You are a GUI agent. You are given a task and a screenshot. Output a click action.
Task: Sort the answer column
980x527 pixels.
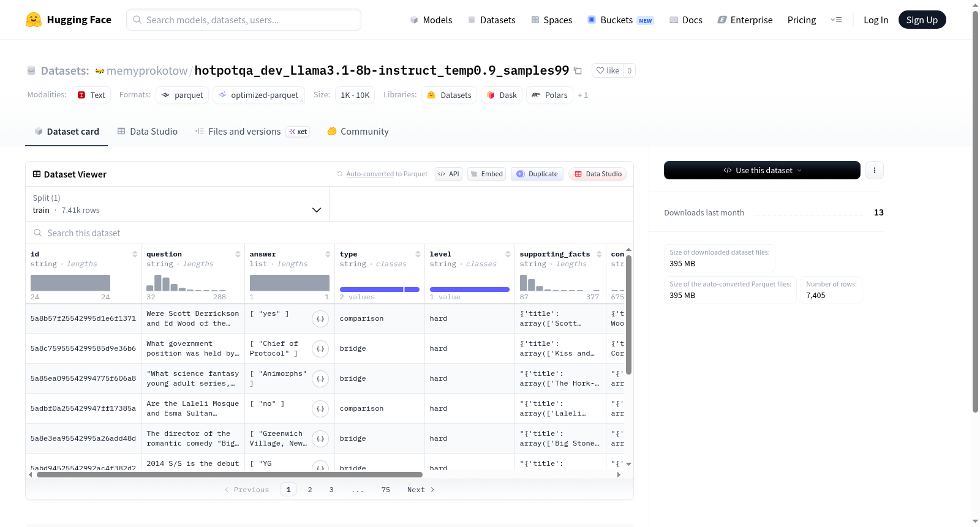click(x=328, y=254)
